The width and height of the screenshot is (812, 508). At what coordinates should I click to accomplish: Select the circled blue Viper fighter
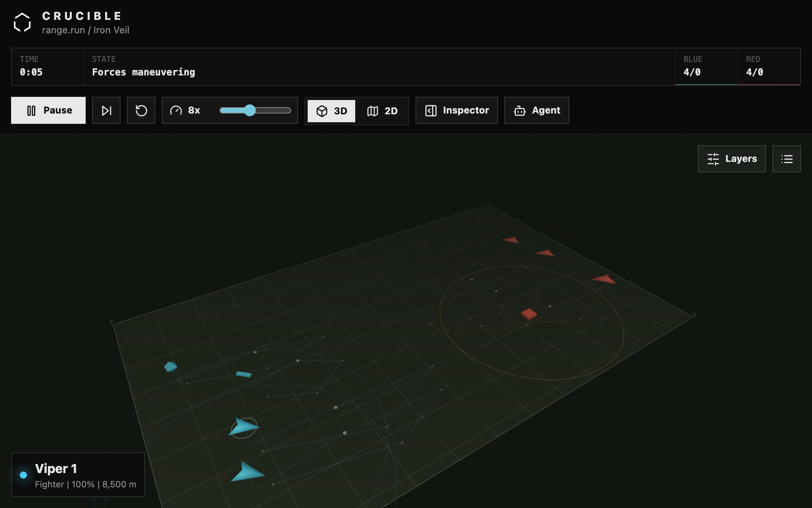[x=243, y=427]
